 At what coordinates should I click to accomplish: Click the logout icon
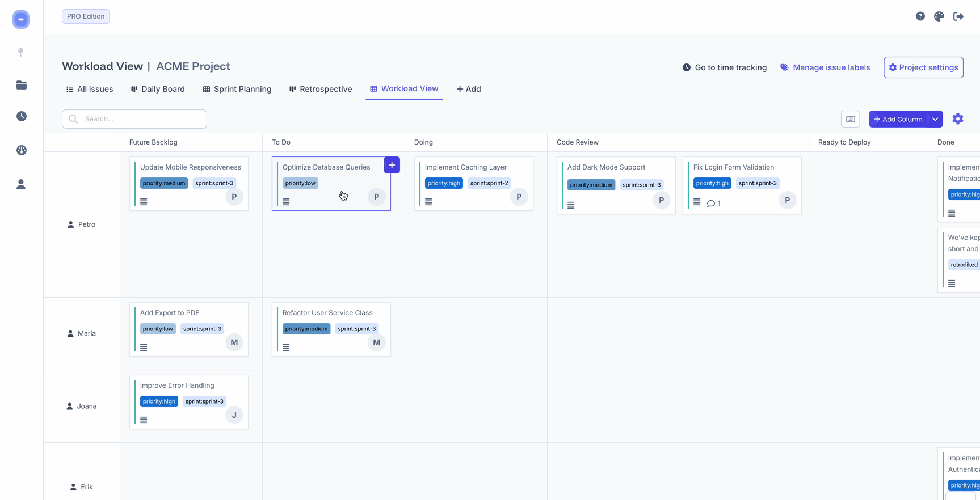point(958,16)
